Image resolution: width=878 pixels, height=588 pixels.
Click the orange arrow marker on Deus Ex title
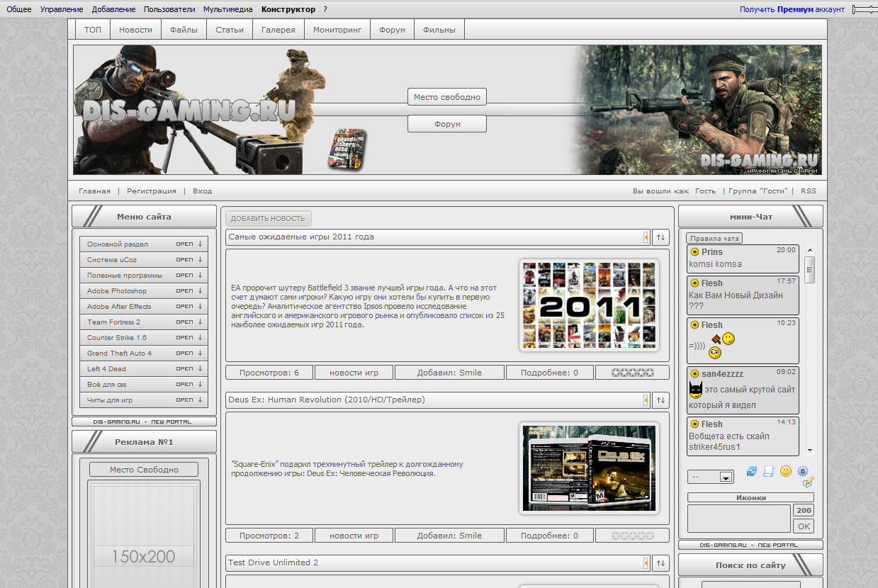pos(646,400)
